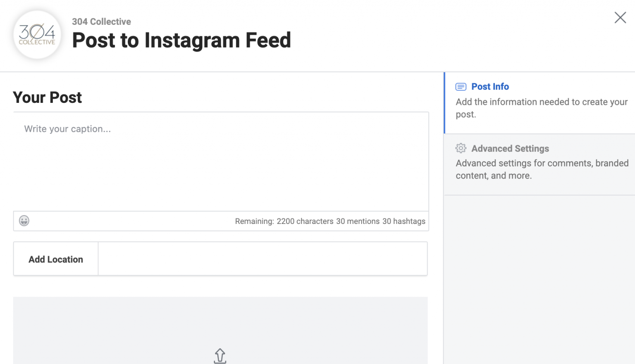Click the Your Post heading
The width and height of the screenshot is (635, 364).
[x=47, y=98]
